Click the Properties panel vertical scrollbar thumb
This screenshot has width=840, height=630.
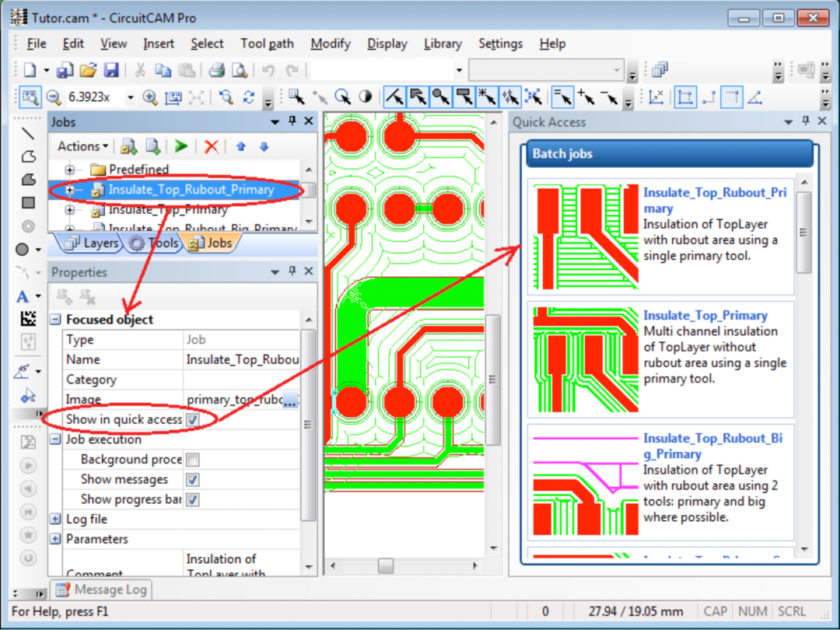coord(308,425)
